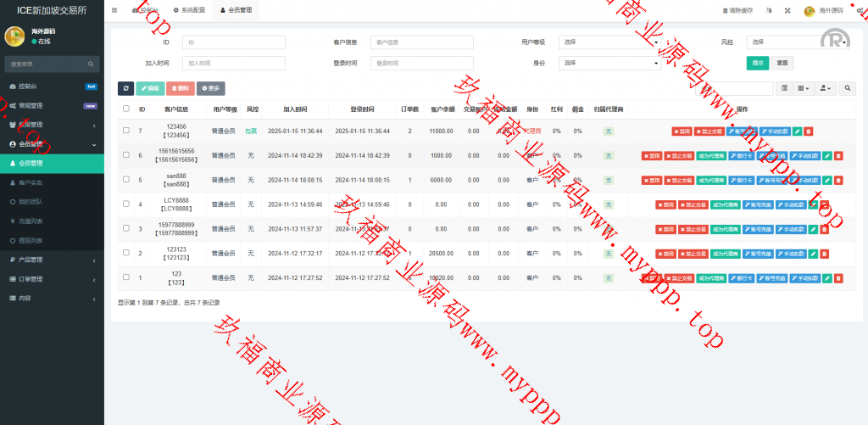Collapse the sidebar with the hamburger icon
The image size is (868, 425).
click(x=114, y=10)
